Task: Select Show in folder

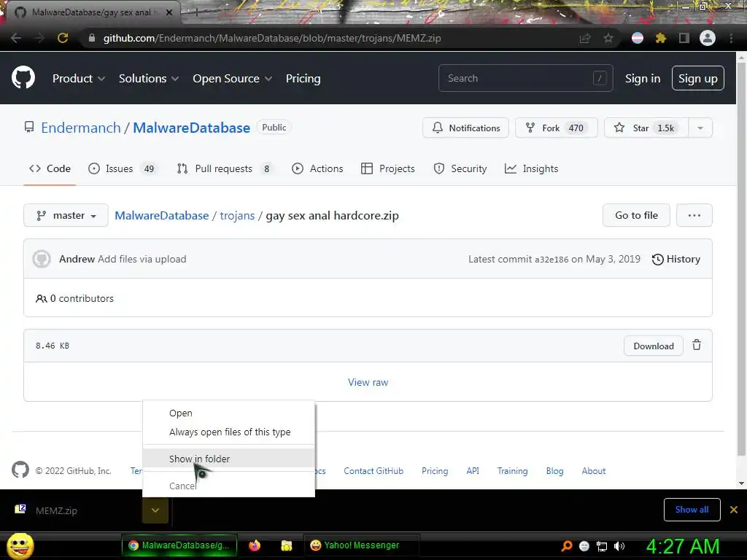Action: click(228, 459)
